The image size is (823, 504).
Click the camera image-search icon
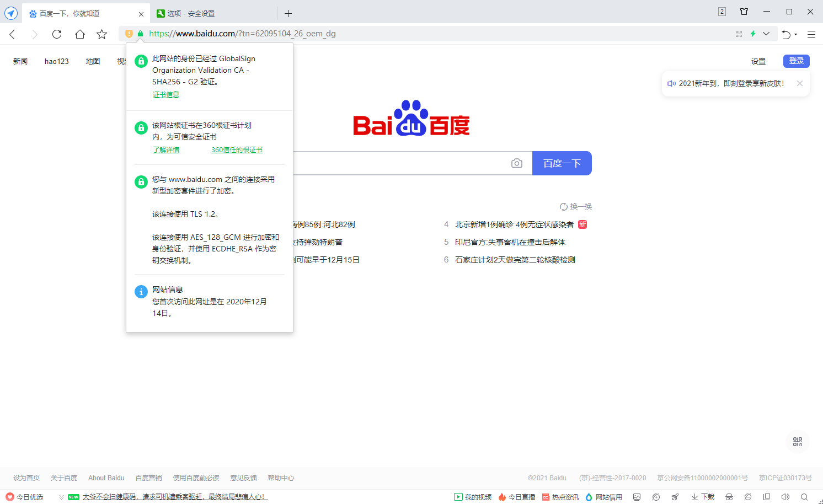[517, 163]
